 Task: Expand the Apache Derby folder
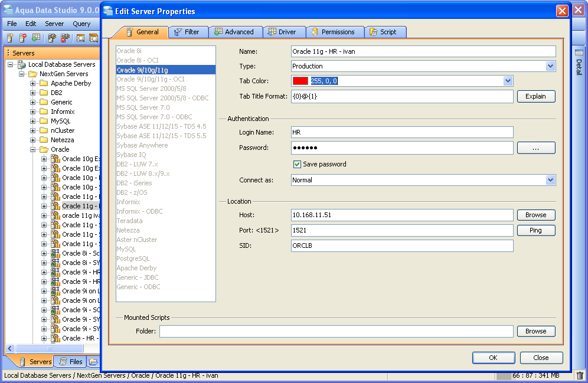pyautogui.click(x=33, y=83)
